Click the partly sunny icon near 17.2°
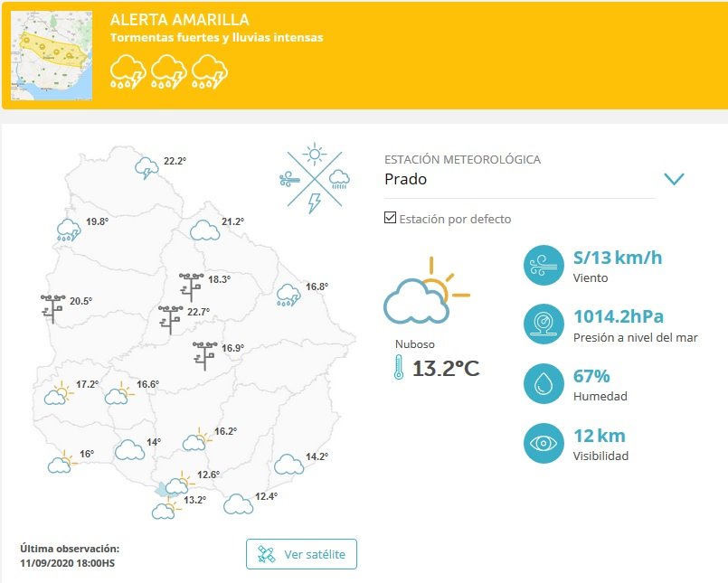This screenshot has height=583, width=728. pyautogui.click(x=58, y=393)
